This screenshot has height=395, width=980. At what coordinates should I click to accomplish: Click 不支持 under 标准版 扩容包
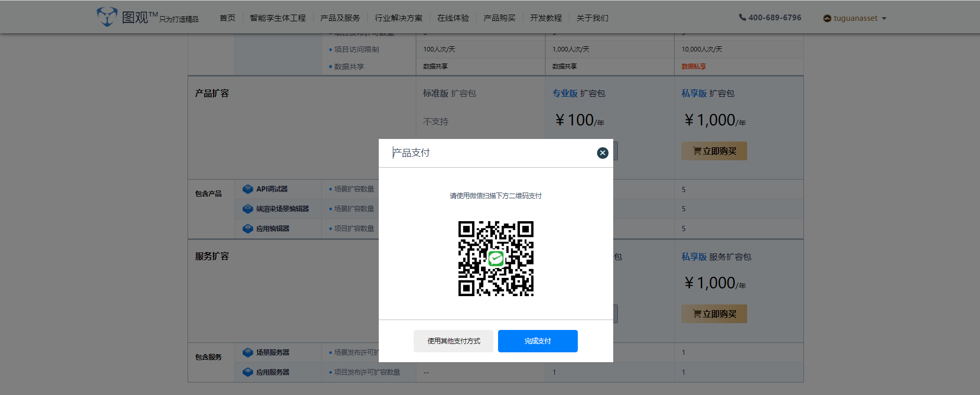click(x=436, y=121)
